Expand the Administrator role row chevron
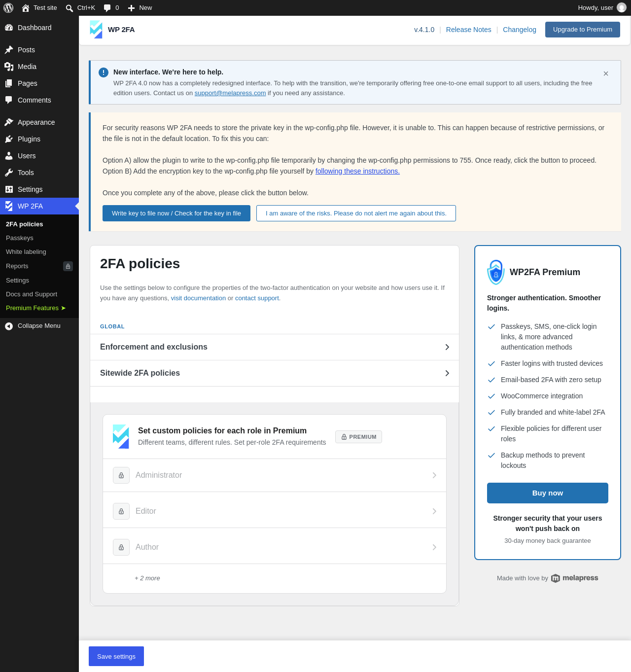 [x=434, y=475]
